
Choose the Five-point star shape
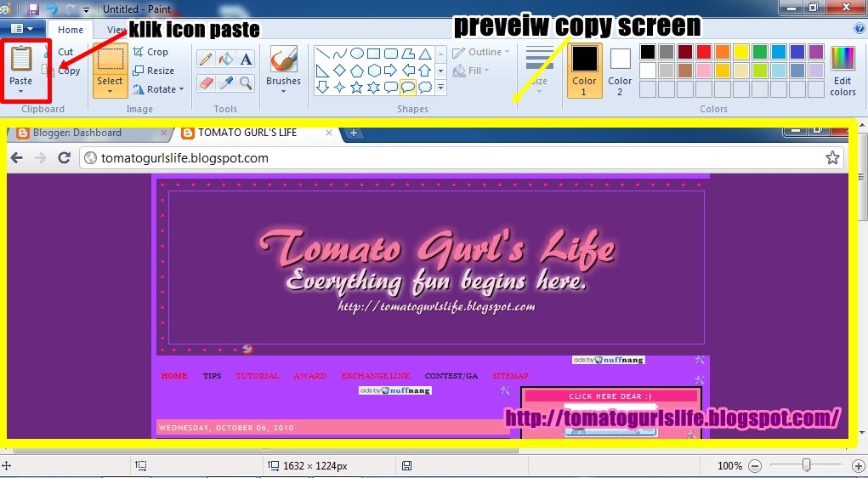click(x=357, y=88)
